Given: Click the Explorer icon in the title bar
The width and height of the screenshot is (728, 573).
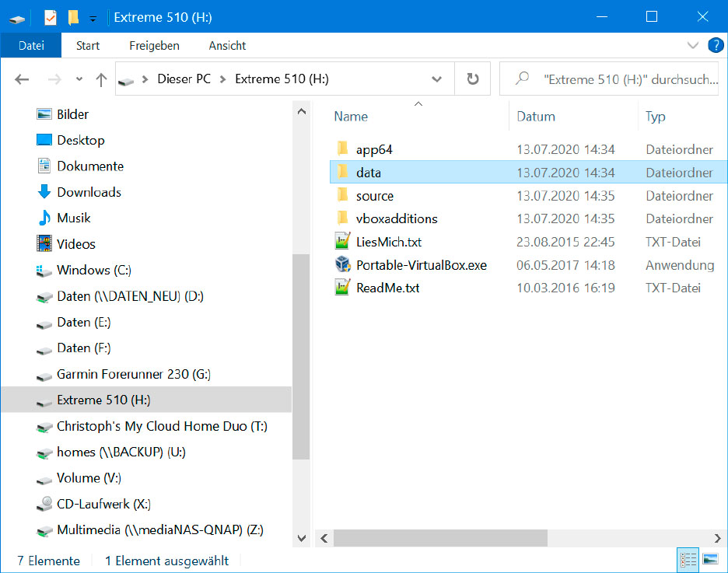Looking at the screenshot, I should tap(17, 16).
